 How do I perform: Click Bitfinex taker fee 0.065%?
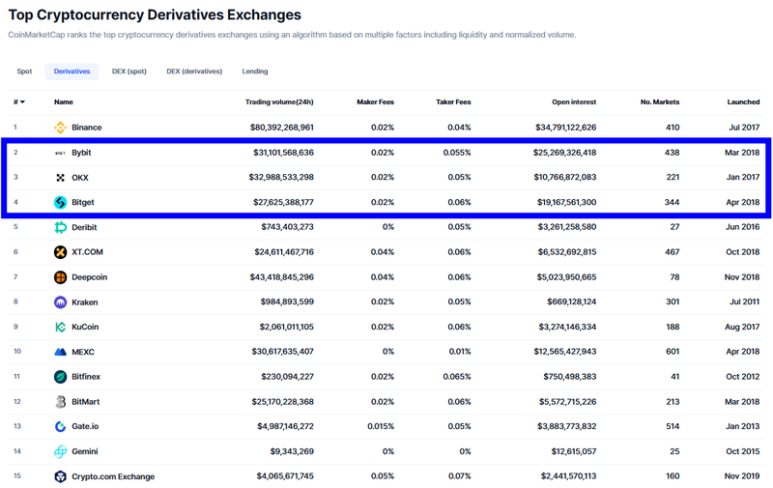[x=457, y=377]
